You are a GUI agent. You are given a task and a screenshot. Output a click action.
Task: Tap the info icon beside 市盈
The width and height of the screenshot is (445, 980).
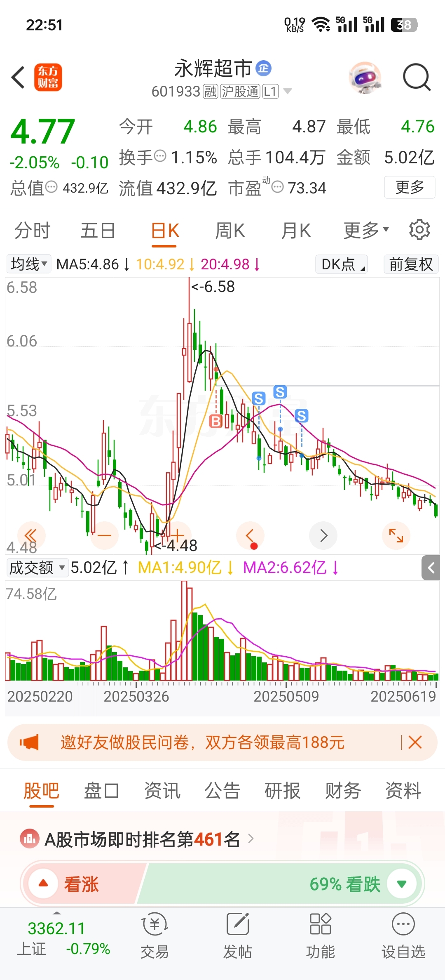(278, 187)
